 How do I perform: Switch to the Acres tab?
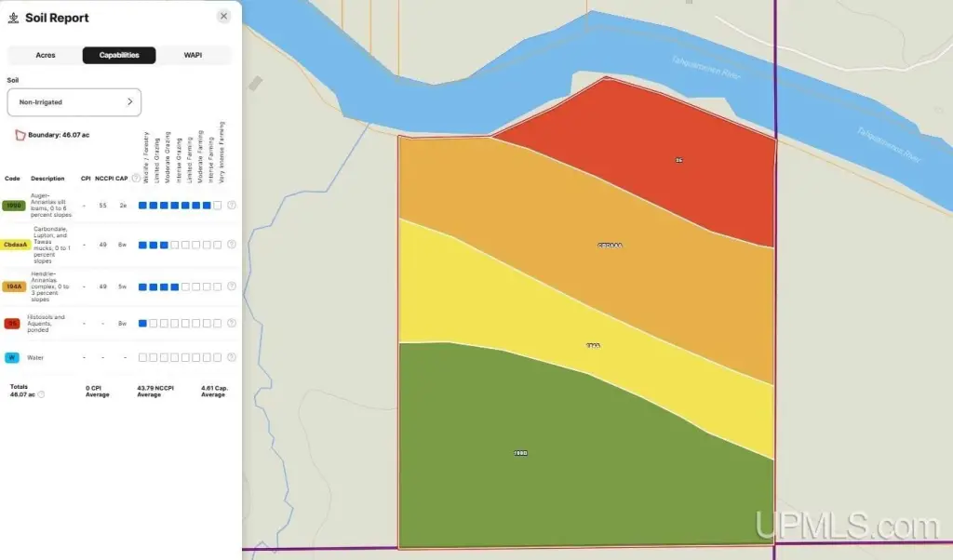pyautogui.click(x=46, y=55)
